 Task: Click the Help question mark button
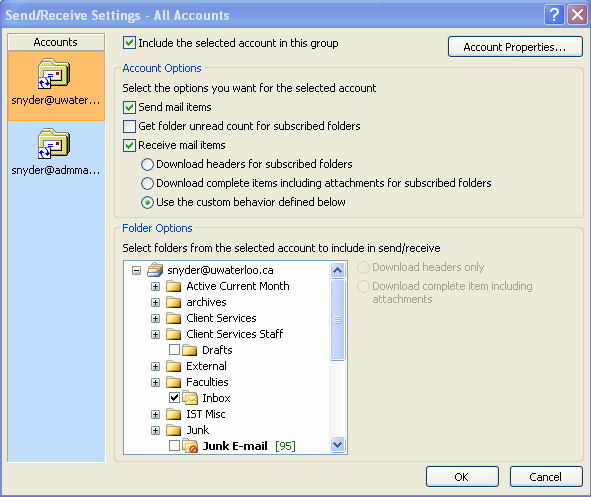[554, 15]
